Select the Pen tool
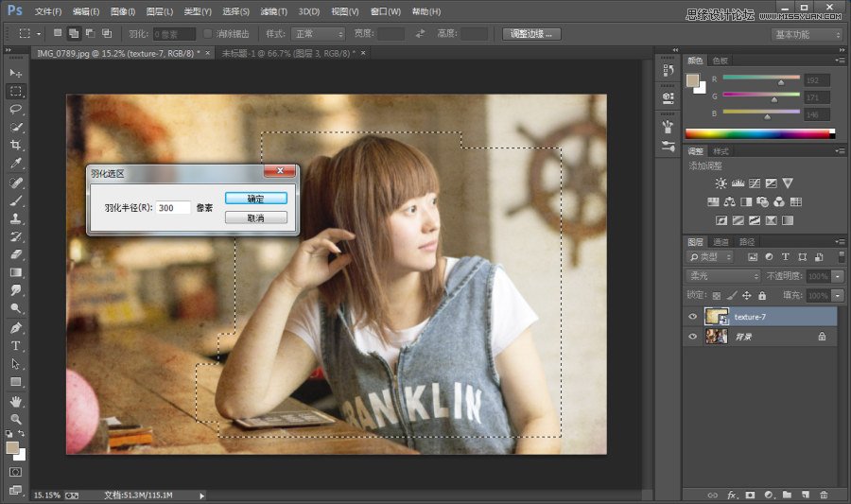This screenshot has width=851, height=504. coord(15,328)
